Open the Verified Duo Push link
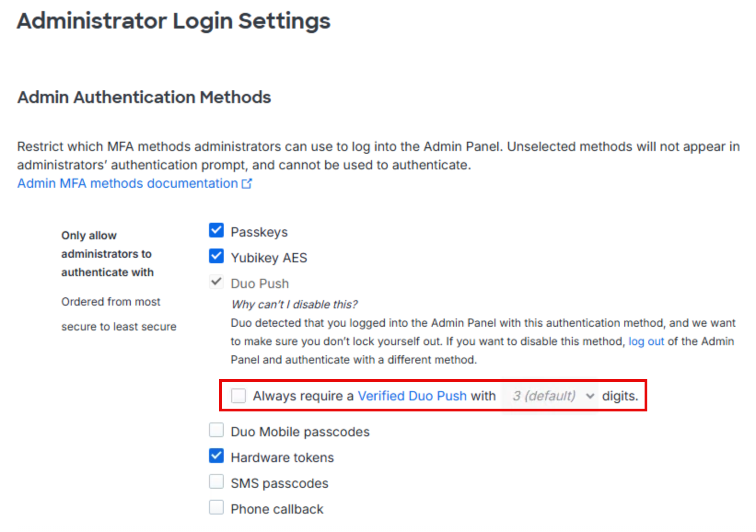The height and width of the screenshot is (532, 756). coord(412,396)
